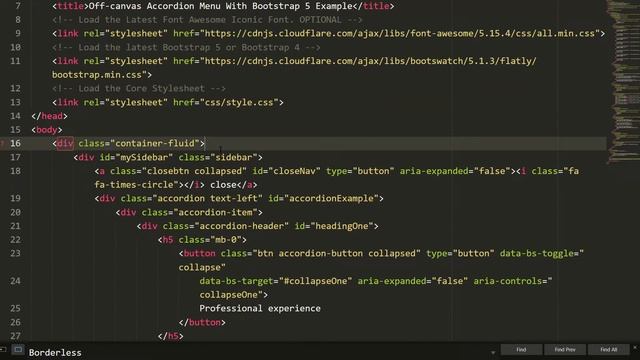The height and width of the screenshot is (360, 640).
Task: Click the Find button
Action: pyautogui.click(x=521, y=350)
